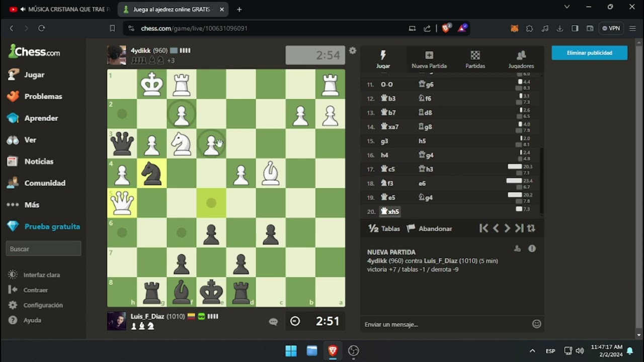Switch to the Jugadores tab
The width and height of the screenshot is (644, 362).
click(521, 59)
